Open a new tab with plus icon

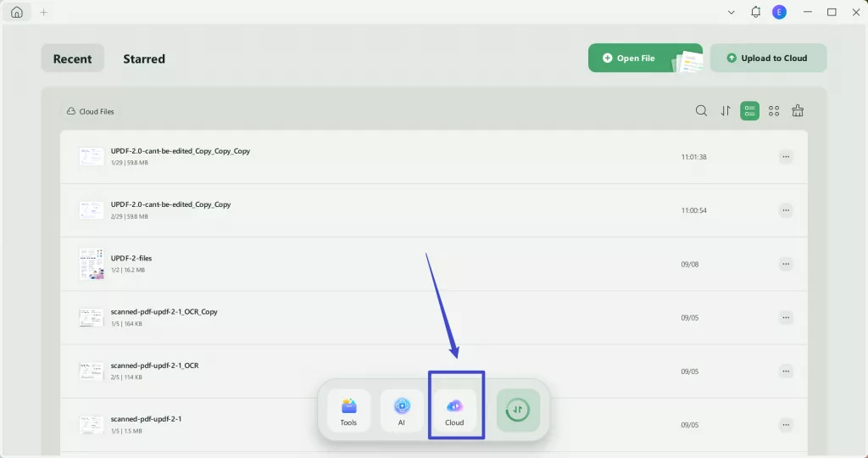coord(44,12)
